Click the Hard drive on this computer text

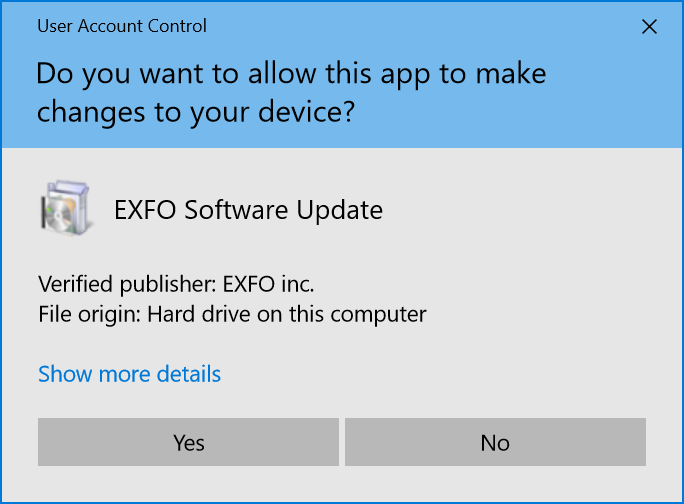tap(287, 315)
